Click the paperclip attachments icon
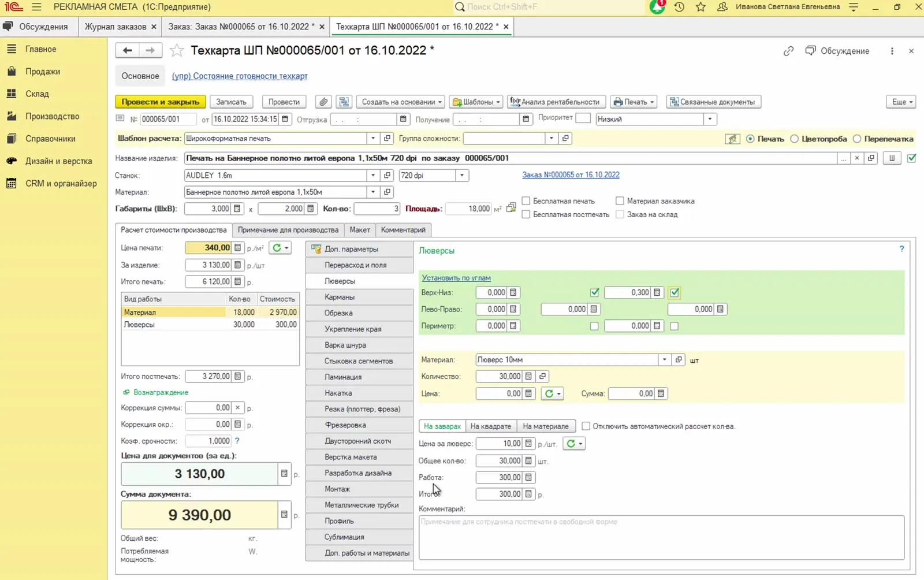This screenshot has width=924, height=580. click(x=323, y=102)
